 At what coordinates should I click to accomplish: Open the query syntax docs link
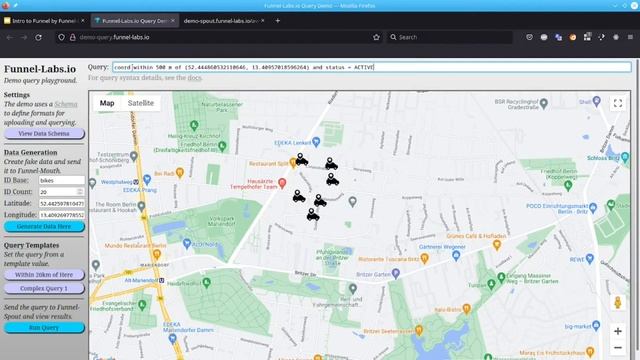[194, 78]
